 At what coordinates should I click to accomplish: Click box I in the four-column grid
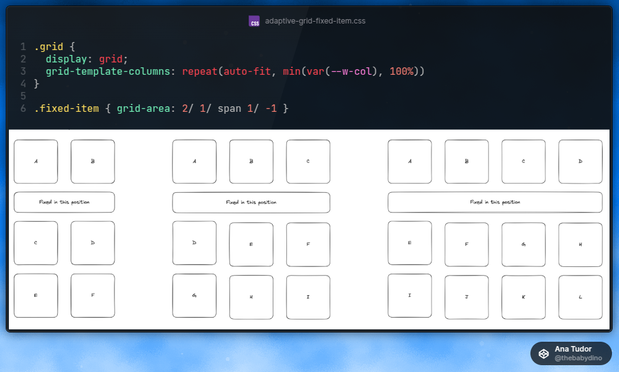(x=410, y=295)
